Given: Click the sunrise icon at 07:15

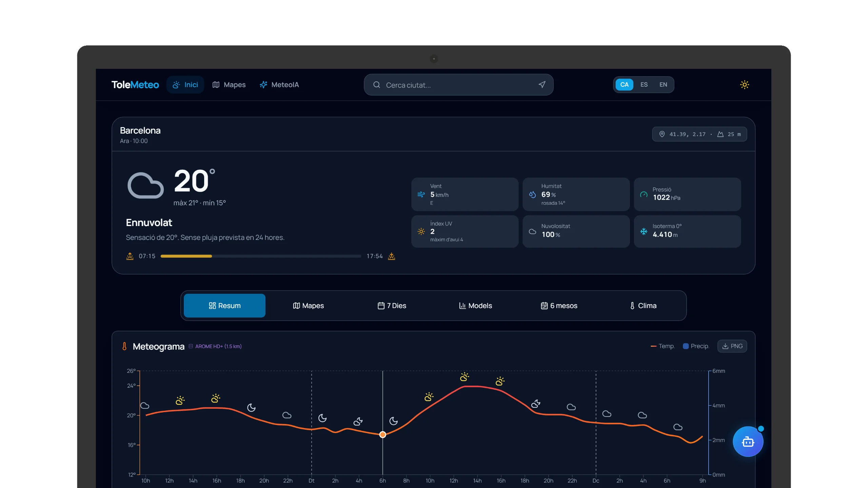Looking at the screenshot, I should coord(130,256).
